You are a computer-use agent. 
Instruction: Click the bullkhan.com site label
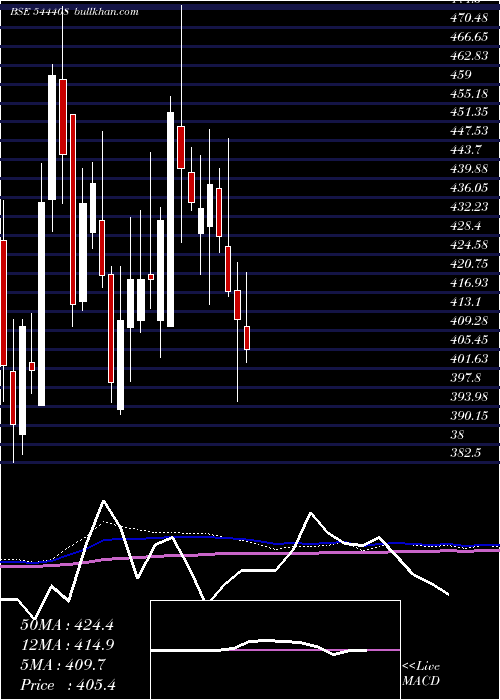pyautogui.click(x=105, y=12)
